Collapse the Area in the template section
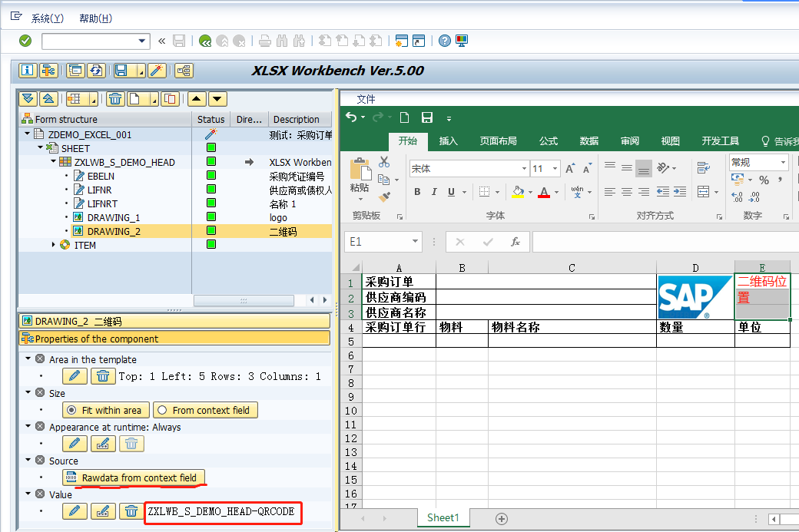 tap(28, 359)
